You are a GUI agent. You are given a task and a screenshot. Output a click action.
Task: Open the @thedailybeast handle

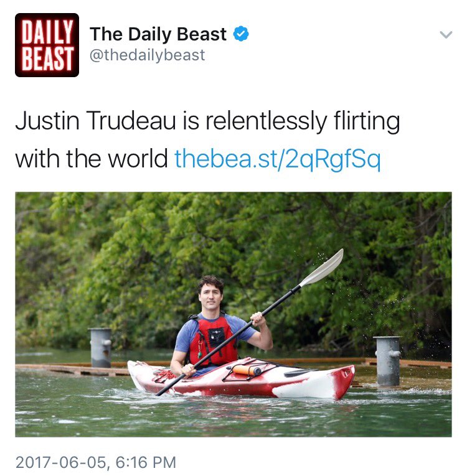tap(148, 55)
